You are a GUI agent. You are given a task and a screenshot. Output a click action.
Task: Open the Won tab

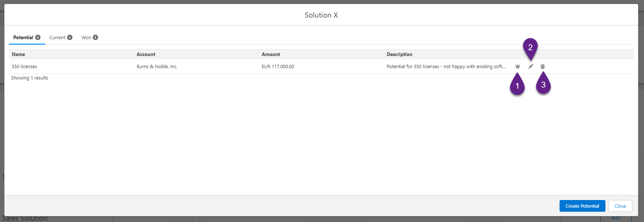coord(86,37)
